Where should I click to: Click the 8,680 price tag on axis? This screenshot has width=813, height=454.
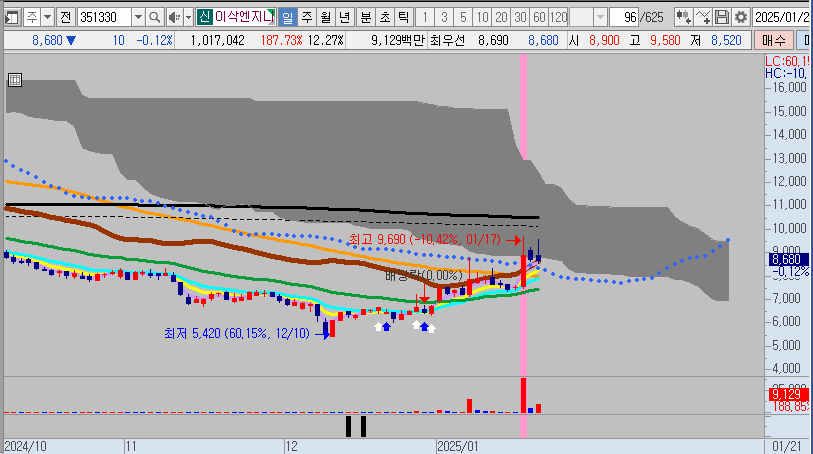click(x=788, y=259)
